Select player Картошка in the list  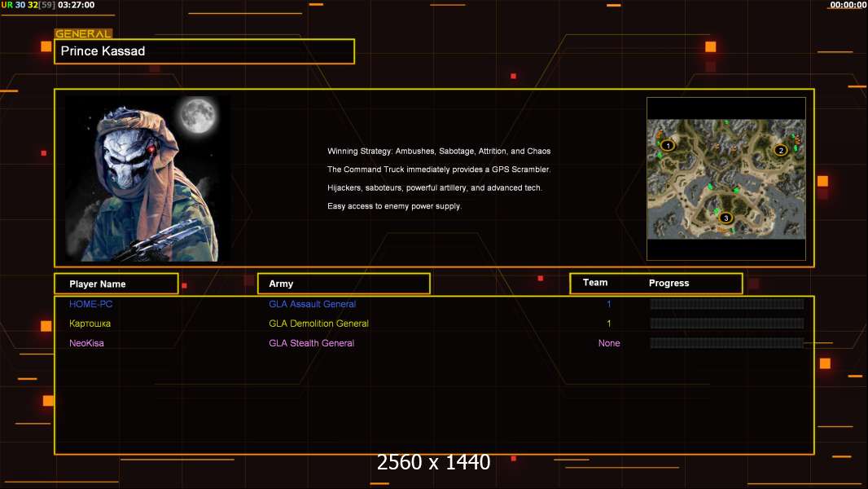pyautogui.click(x=90, y=324)
